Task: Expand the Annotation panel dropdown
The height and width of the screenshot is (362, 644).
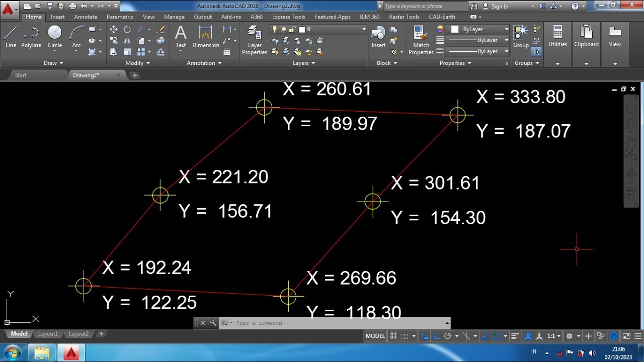Action: [x=204, y=63]
